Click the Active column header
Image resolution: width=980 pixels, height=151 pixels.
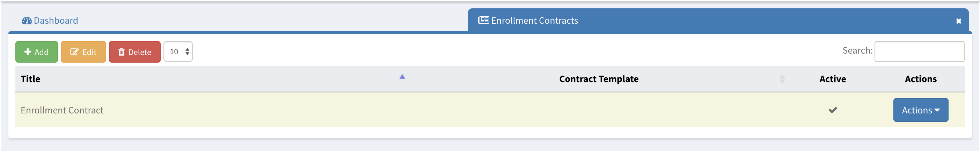[832, 79]
